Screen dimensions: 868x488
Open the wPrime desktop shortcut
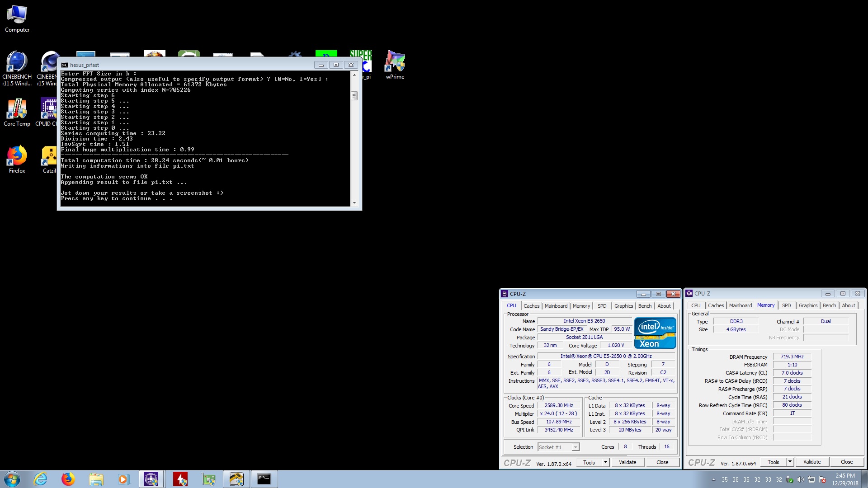tap(395, 65)
